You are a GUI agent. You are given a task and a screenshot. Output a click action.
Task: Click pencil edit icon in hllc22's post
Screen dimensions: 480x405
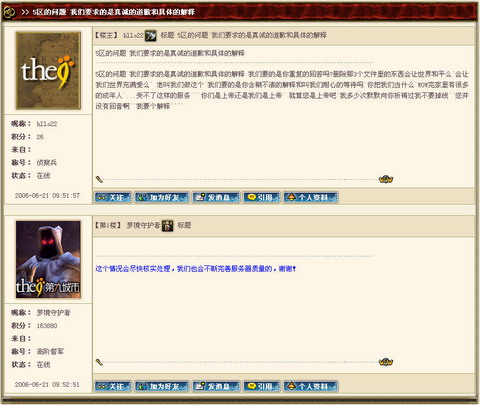point(99,179)
